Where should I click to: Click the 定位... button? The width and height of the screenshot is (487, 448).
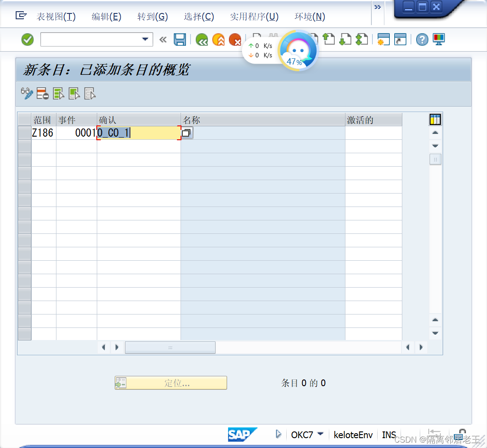tap(170, 383)
